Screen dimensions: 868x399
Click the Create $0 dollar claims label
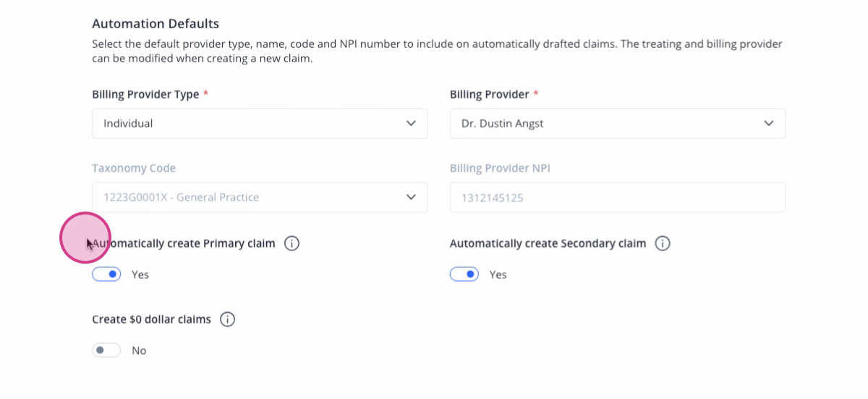[x=152, y=319]
